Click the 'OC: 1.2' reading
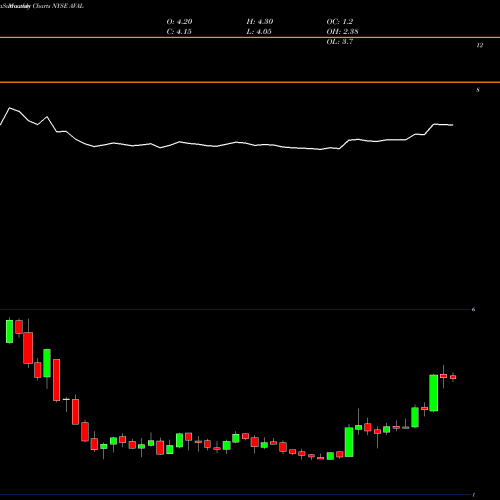This screenshot has height=500, width=500. pyautogui.click(x=339, y=22)
